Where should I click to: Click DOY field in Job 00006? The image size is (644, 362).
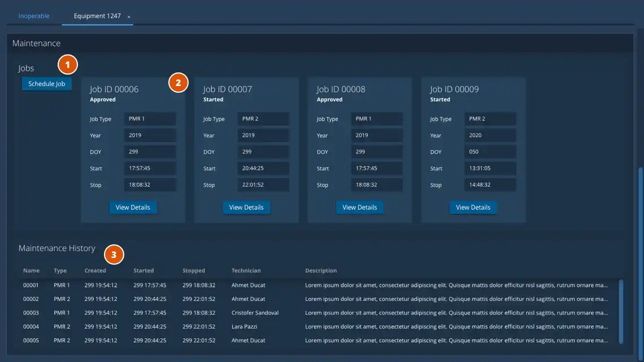150,152
